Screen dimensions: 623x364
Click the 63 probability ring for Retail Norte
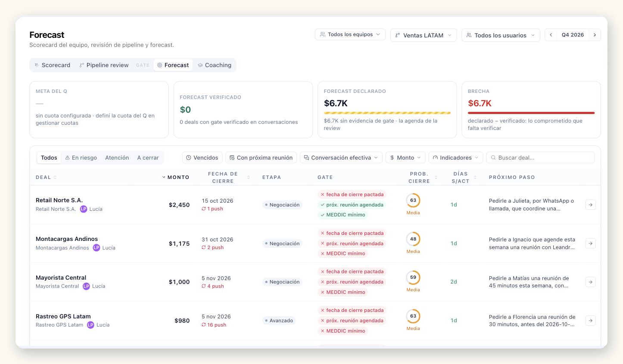(x=413, y=201)
